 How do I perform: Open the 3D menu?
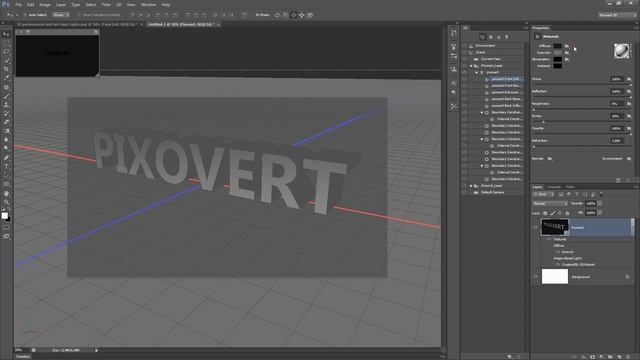click(119, 4)
